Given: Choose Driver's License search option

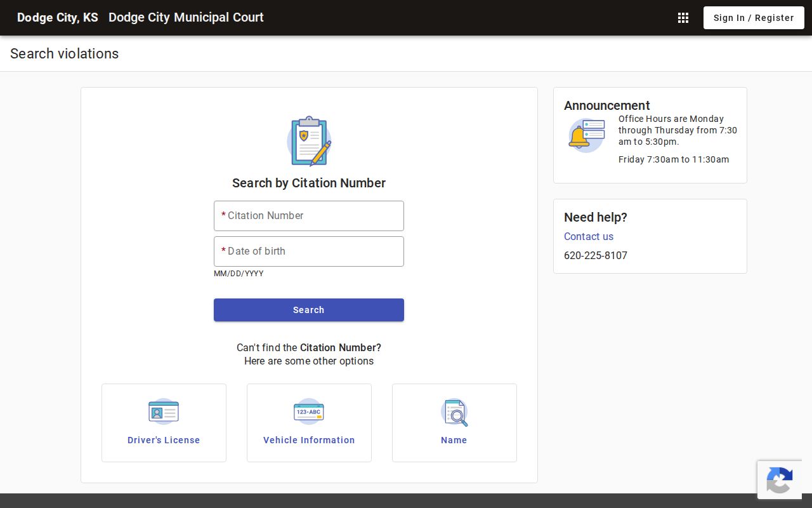Looking at the screenshot, I should tap(164, 423).
